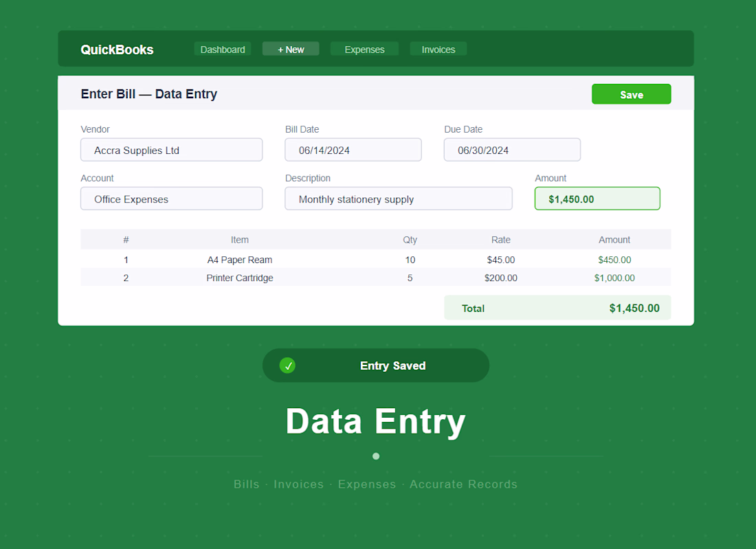
Task: Click the Total label
Action: (x=473, y=309)
